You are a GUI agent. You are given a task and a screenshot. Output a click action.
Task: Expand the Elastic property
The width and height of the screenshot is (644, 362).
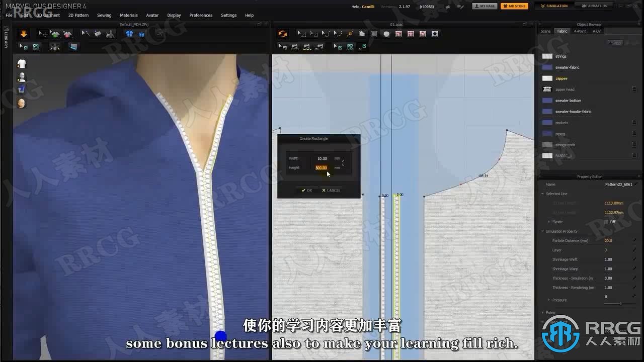coord(549,222)
